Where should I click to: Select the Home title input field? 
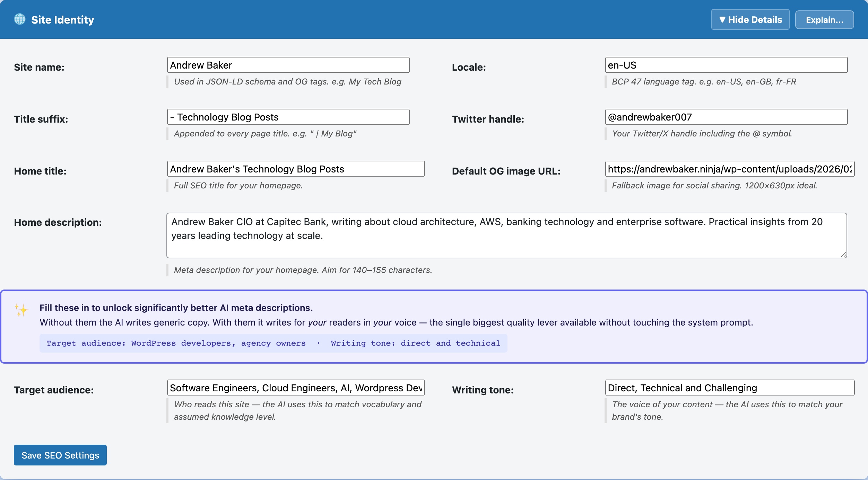(x=296, y=169)
